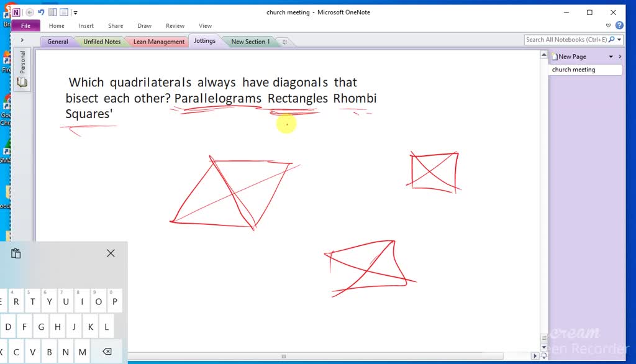Switch to Full Page View icon
The height and width of the screenshot is (364, 636).
[63, 12]
